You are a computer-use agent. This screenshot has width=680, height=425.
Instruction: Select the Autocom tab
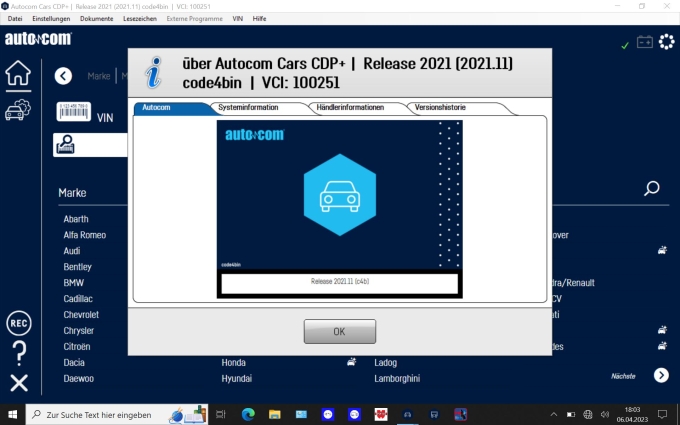172,108
